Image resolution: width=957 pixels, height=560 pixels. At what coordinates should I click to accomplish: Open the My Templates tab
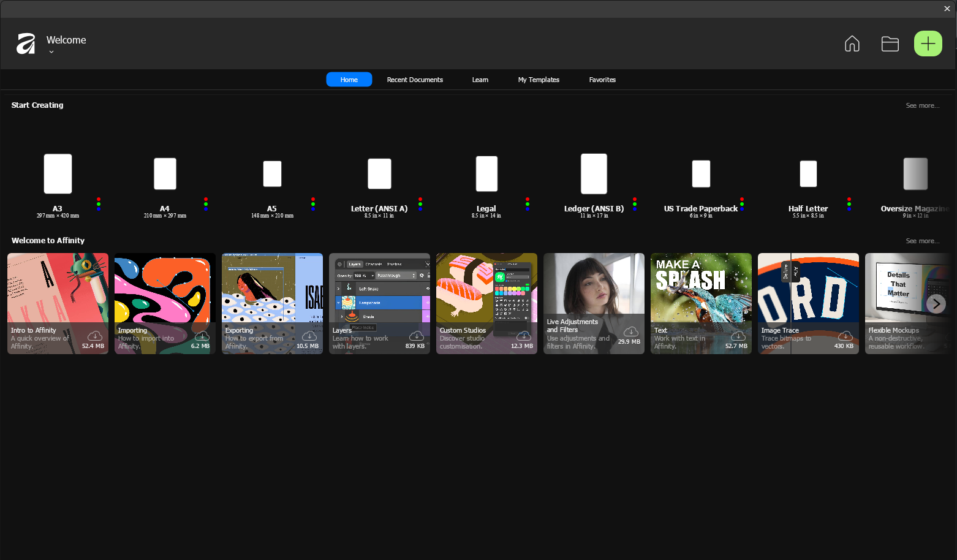539,80
